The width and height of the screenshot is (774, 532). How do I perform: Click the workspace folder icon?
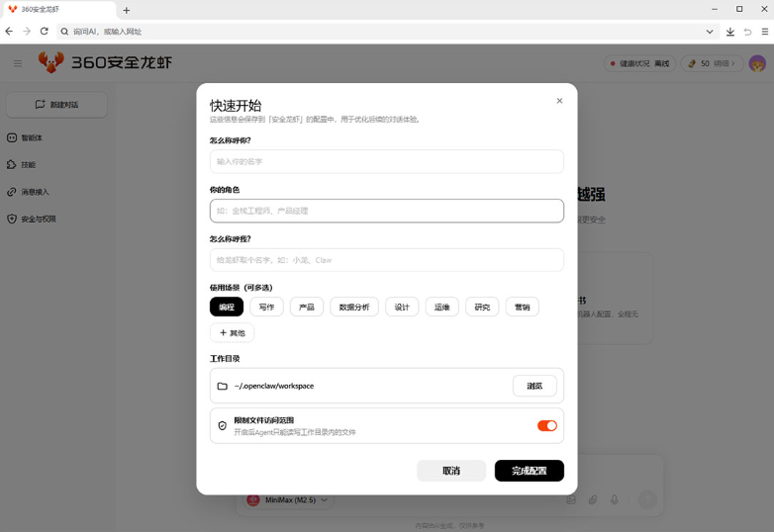tap(223, 386)
